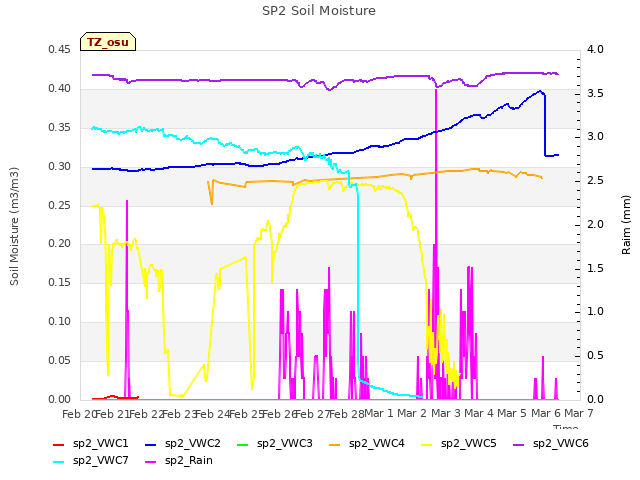Click the 2.5 right axis tick label
The width and height of the screenshot is (640, 480).
point(595,181)
